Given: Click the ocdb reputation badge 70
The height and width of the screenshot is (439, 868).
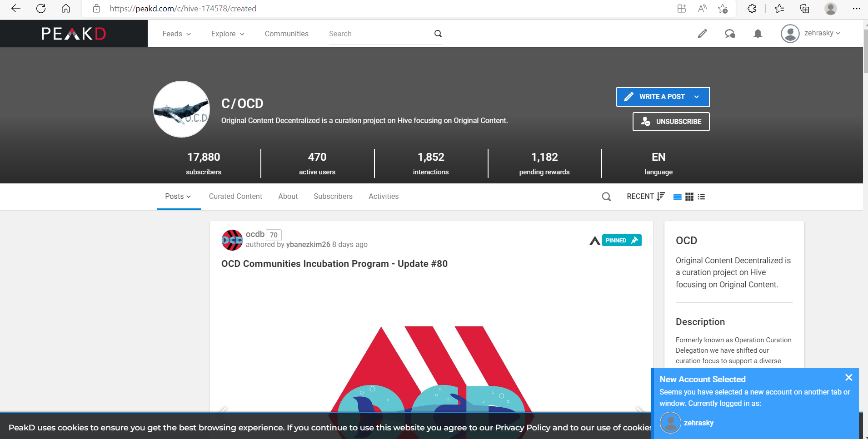Looking at the screenshot, I should tap(274, 235).
